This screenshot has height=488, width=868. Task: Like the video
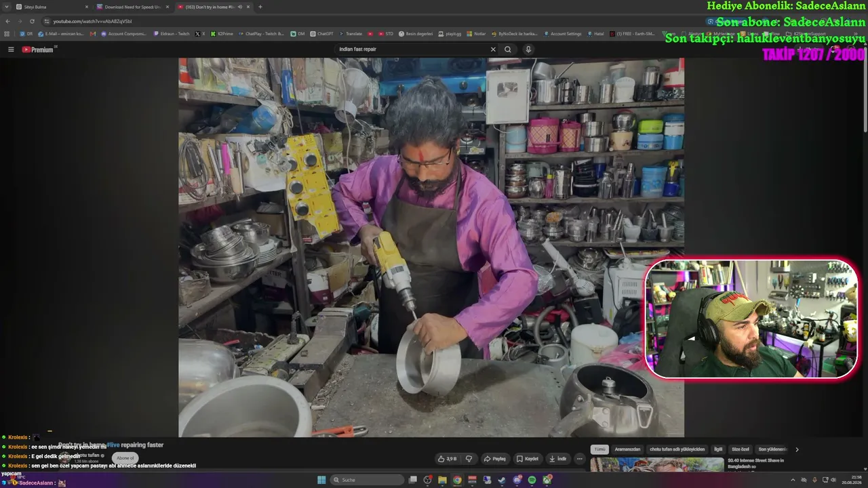pos(447,459)
